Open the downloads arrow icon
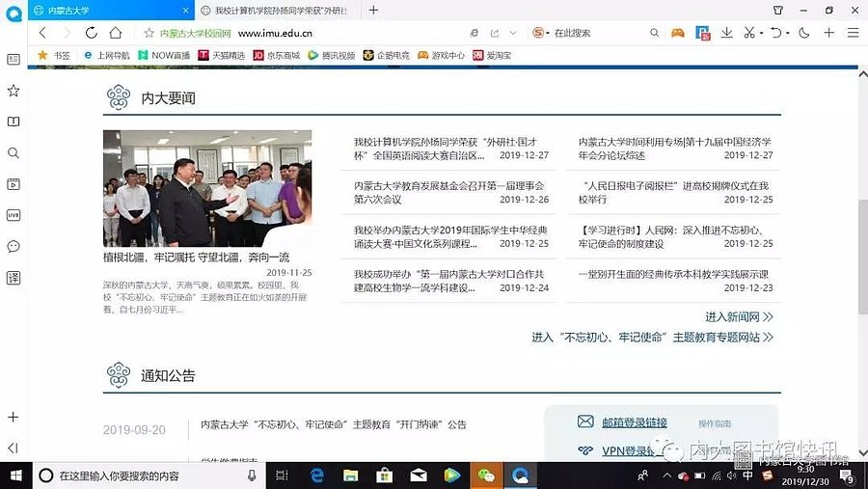The height and width of the screenshot is (489, 868). coord(727,33)
